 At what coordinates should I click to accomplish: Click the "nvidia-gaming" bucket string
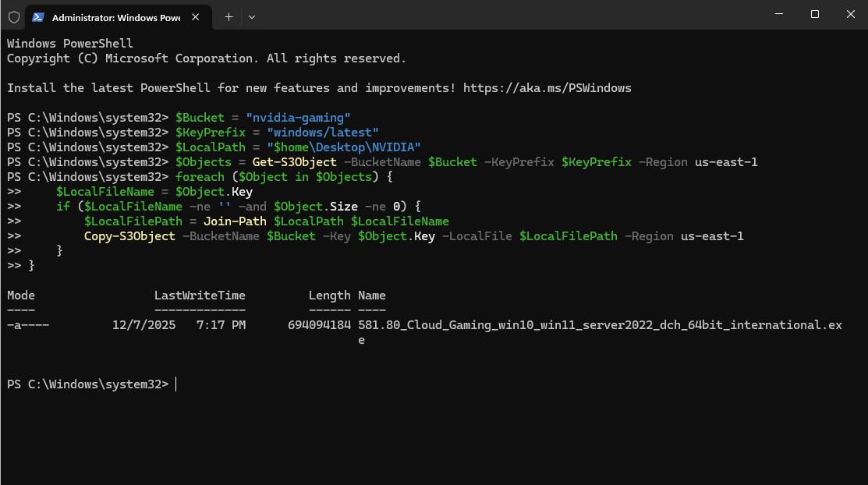[x=298, y=118]
